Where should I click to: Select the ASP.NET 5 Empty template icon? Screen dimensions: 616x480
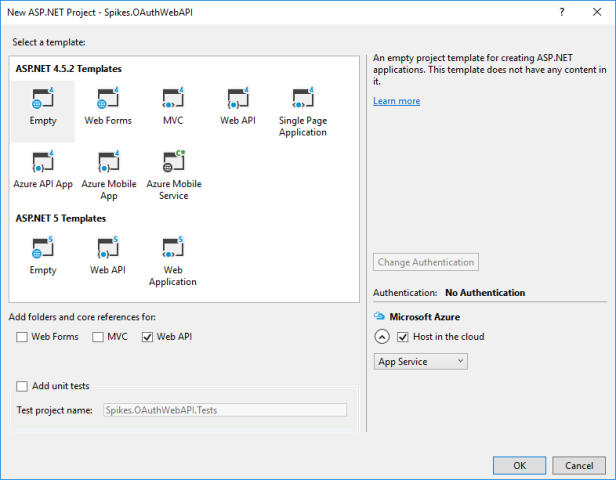(x=43, y=247)
